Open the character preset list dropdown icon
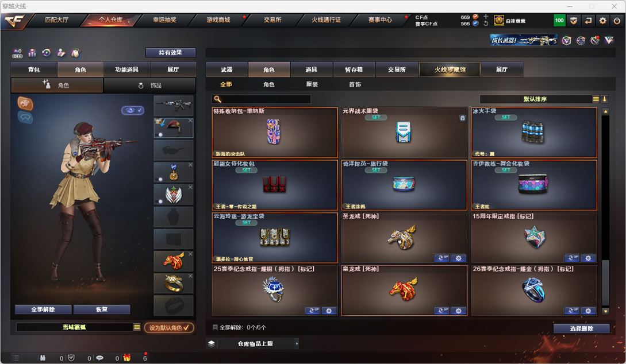 (137, 327)
